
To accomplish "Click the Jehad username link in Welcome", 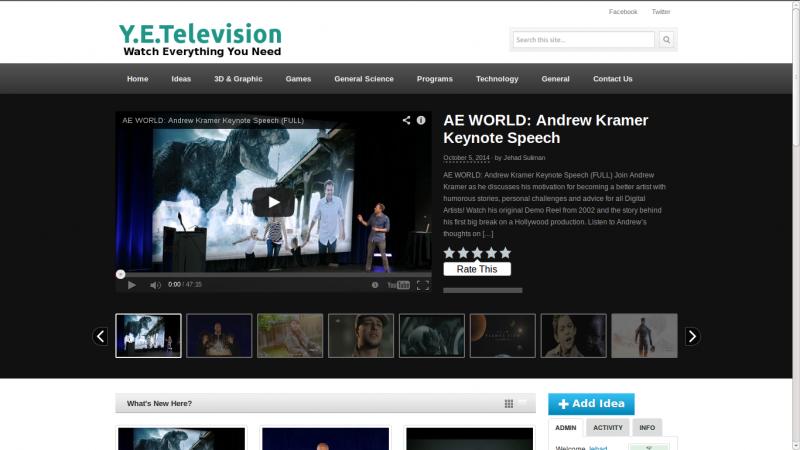I will pos(598,447).
